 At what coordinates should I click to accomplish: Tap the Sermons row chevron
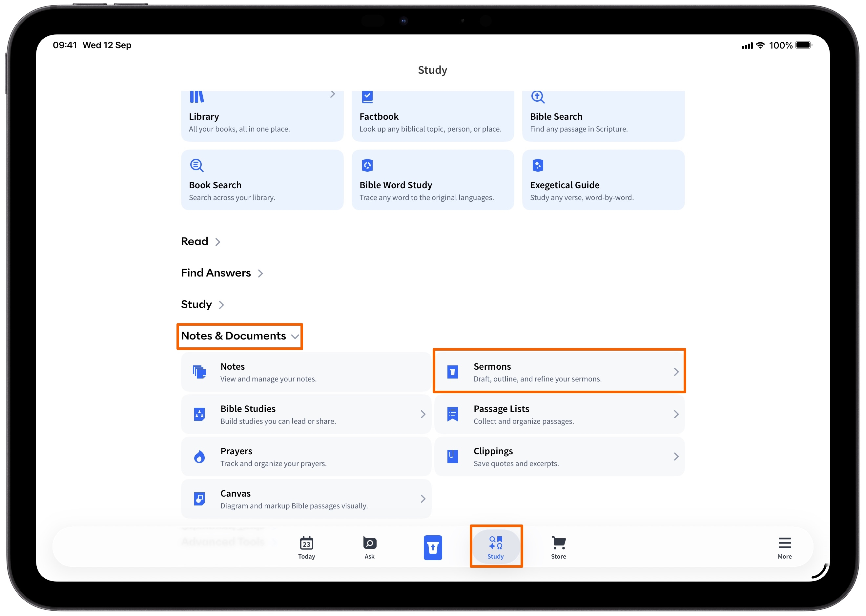coord(676,372)
